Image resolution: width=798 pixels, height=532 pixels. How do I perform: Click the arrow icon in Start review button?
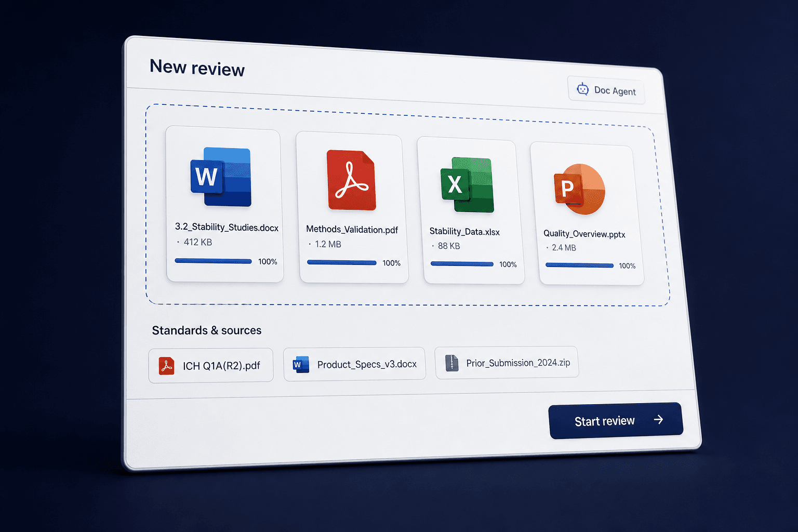(x=658, y=419)
